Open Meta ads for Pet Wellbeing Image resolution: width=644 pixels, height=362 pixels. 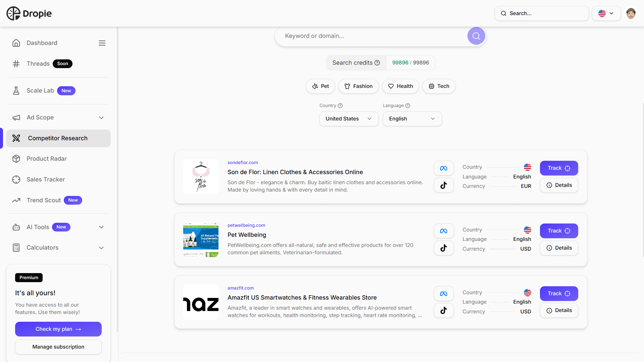pos(444,231)
